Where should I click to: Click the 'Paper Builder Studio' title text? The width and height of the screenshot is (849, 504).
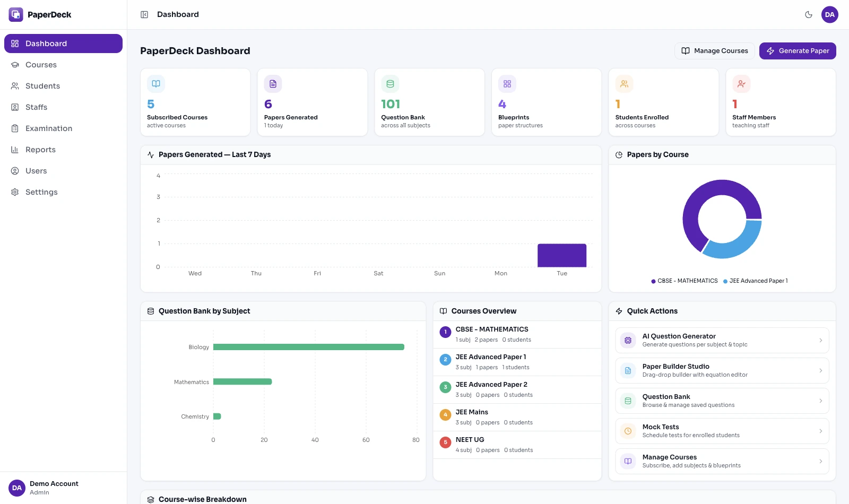point(676,367)
